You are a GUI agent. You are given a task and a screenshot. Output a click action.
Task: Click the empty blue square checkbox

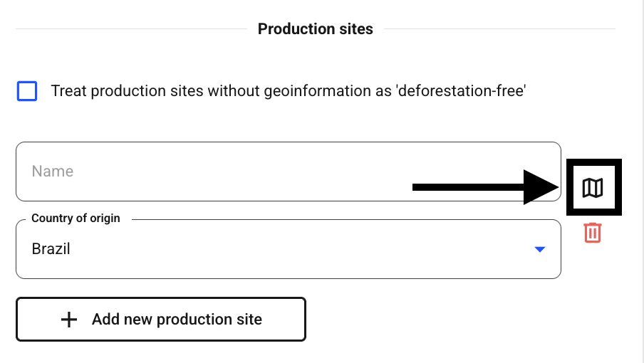point(27,91)
